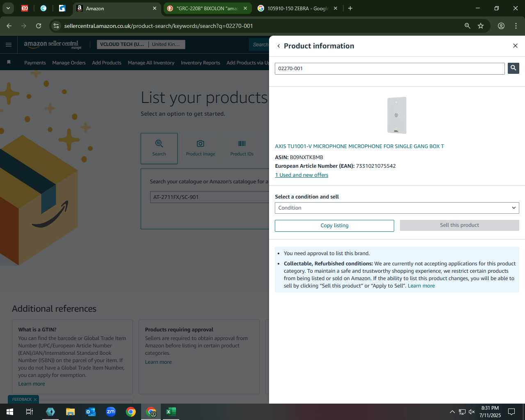
Task: Select the Product IDs option tile
Action: coord(242,148)
